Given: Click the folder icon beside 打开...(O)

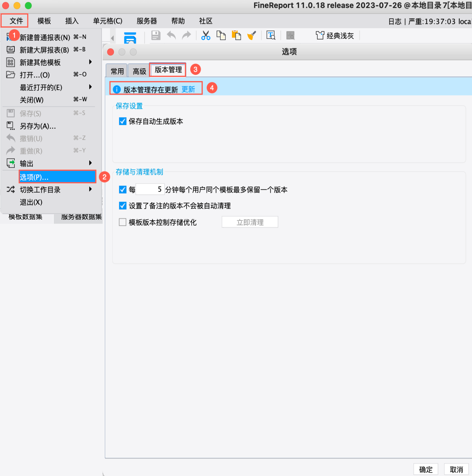Looking at the screenshot, I should tap(11, 75).
